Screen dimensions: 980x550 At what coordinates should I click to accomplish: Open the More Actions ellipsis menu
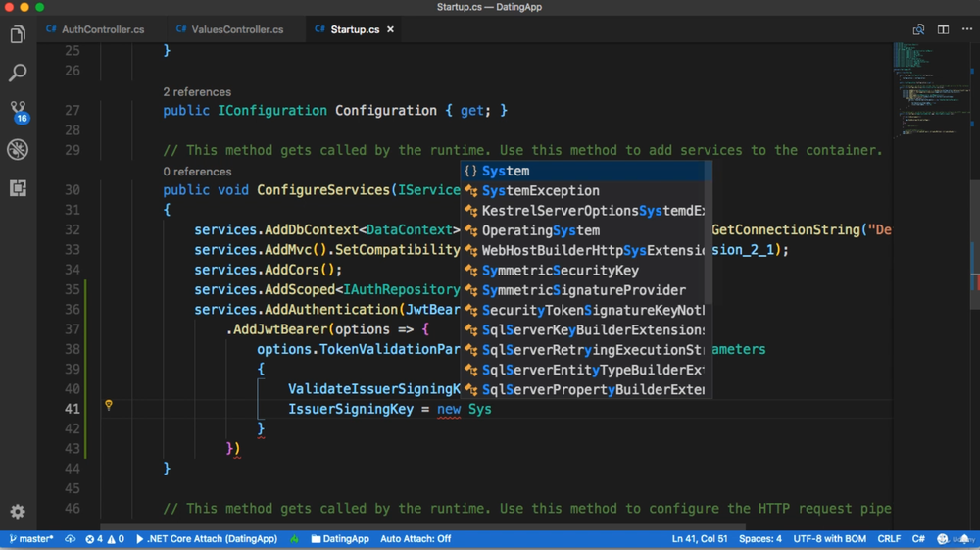pos(967,29)
